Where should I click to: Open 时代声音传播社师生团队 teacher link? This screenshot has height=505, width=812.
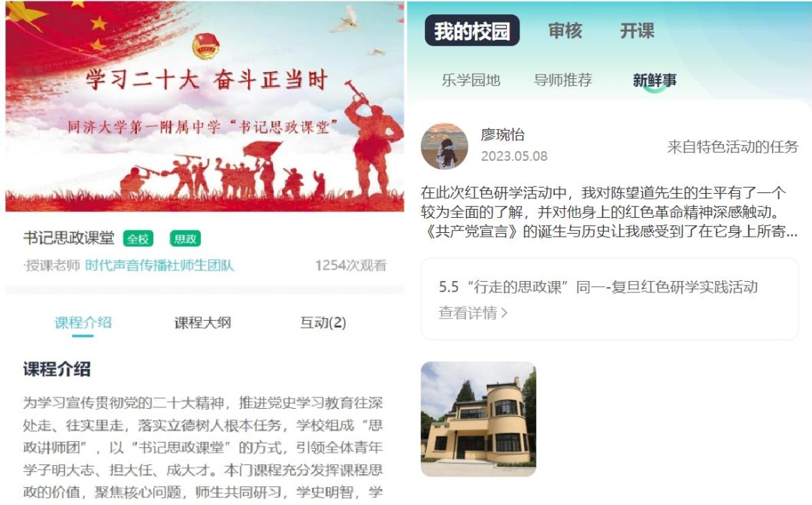point(159,265)
